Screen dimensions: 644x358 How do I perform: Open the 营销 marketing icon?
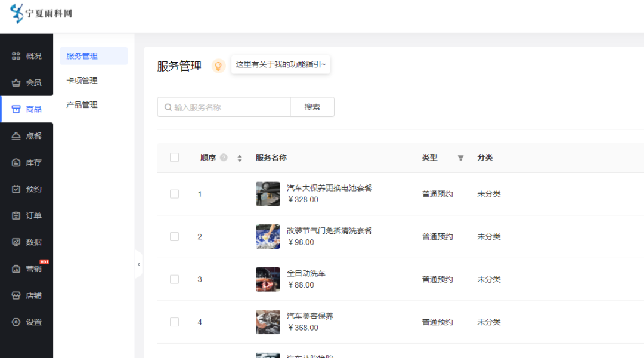click(16, 269)
